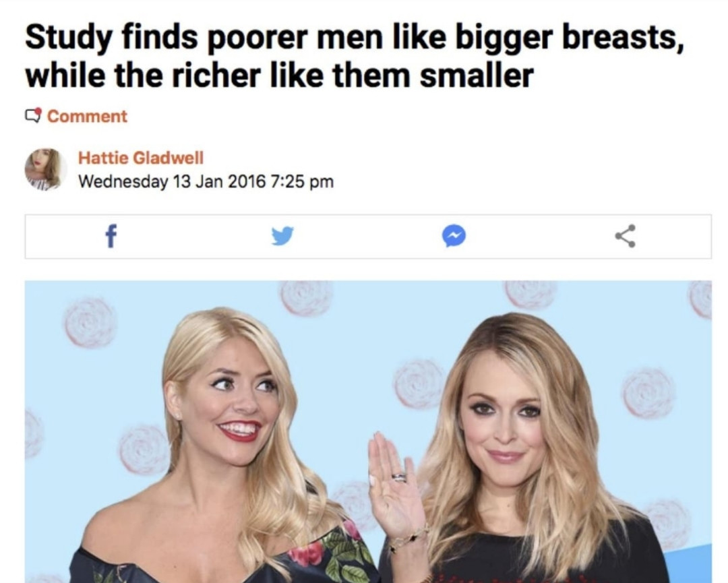
Task: Open the generic share icon
Action: tap(626, 236)
